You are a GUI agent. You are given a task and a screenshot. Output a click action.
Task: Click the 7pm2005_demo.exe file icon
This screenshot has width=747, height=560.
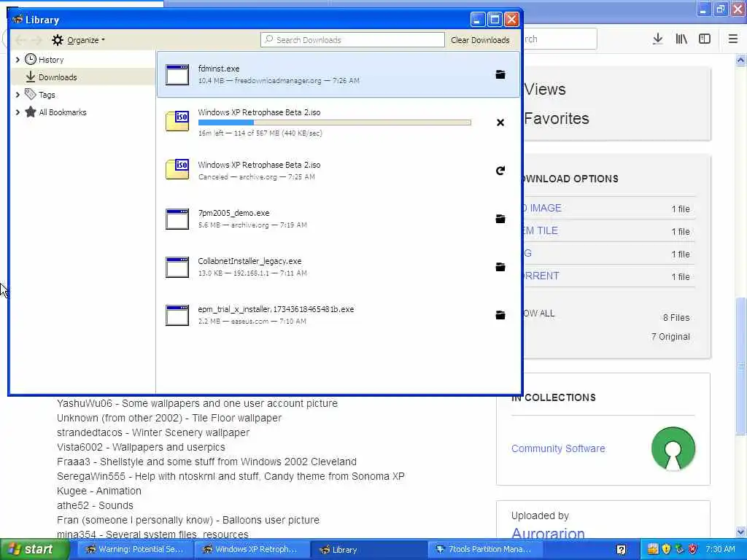pos(177,219)
